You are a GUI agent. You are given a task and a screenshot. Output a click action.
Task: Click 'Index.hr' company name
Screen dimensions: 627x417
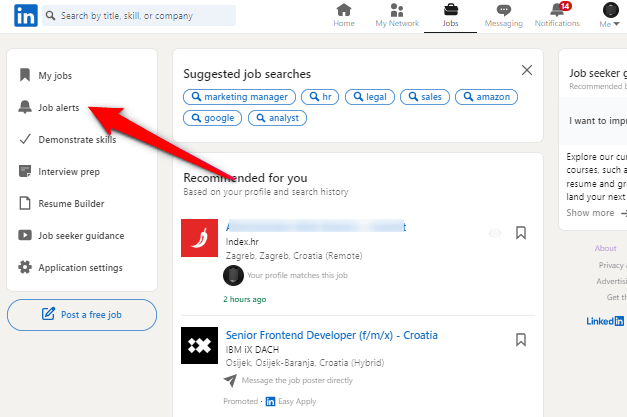(242, 242)
